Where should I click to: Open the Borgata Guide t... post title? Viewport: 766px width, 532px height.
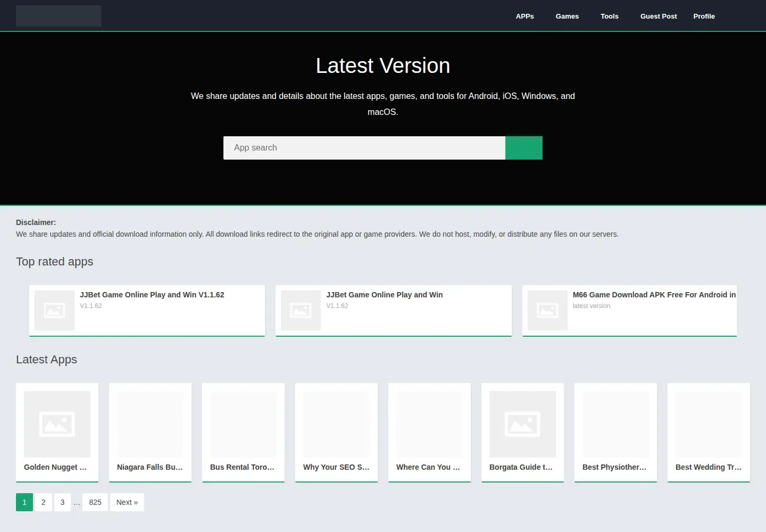coord(521,467)
